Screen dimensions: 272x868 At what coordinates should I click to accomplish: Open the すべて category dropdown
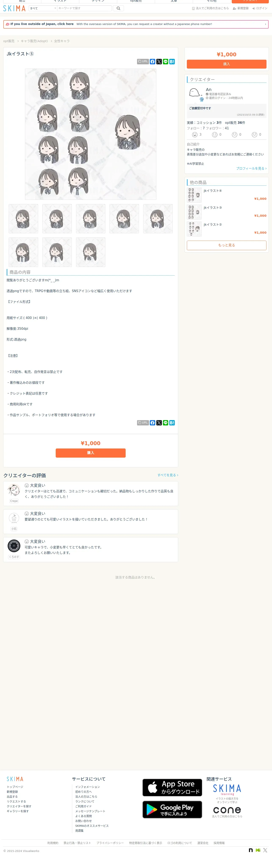pos(43,8)
